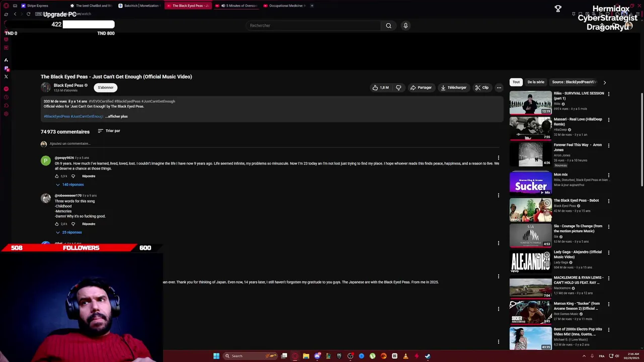Image resolution: width=644 pixels, height=362 pixels.
Task: Select Source: BlackEyedPeasVEVO chip
Action: click(x=574, y=82)
